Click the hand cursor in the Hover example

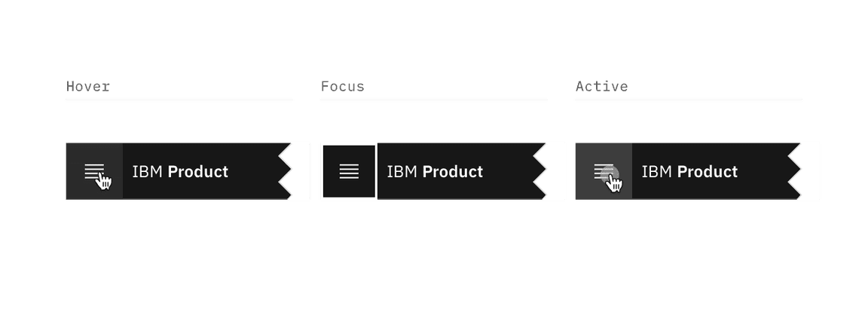(x=104, y=181)
